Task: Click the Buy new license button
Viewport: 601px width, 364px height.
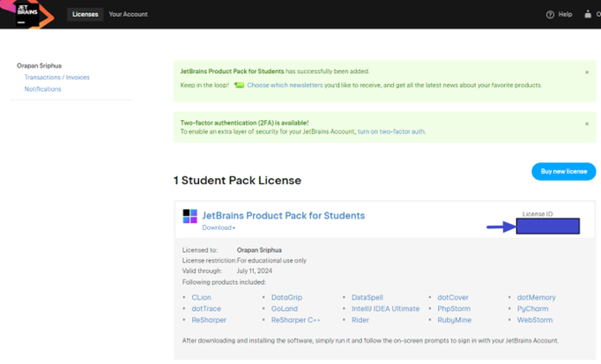Action: [563, 171]
